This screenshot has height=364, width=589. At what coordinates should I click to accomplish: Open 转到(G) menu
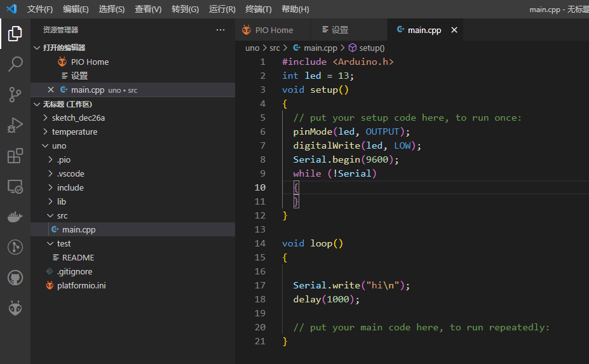click(185, 9)
